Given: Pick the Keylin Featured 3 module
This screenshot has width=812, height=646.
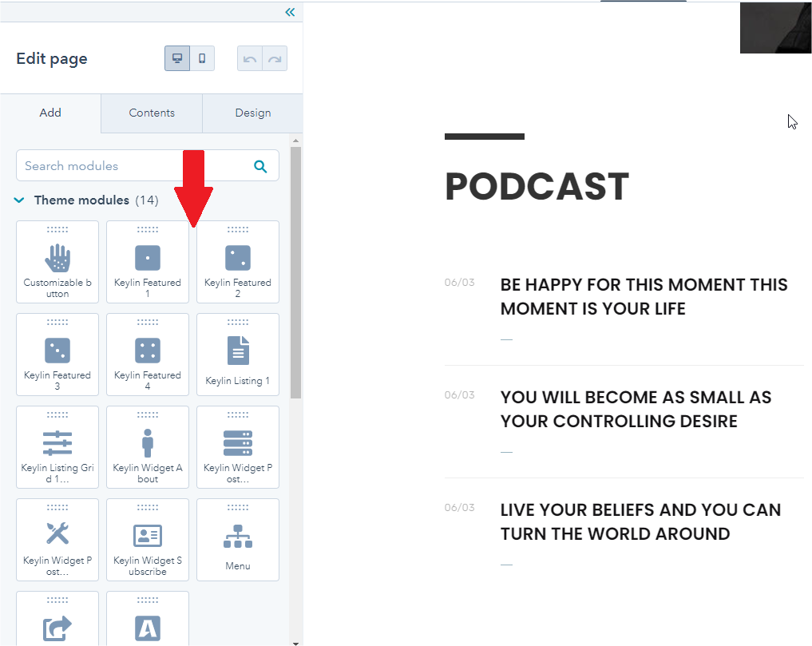Looking at the screenshot, I should [x=57, y=355].
